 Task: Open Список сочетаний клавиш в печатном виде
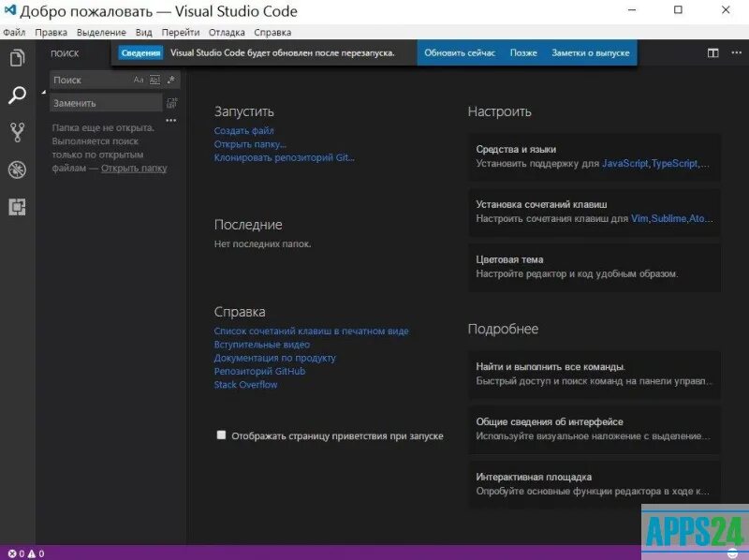point(311,331)
